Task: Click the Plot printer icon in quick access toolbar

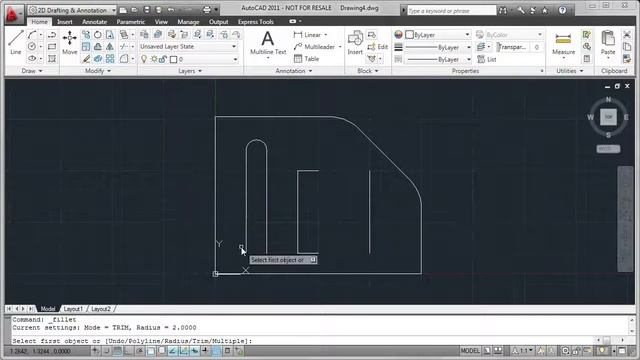Action: (207, 10)
